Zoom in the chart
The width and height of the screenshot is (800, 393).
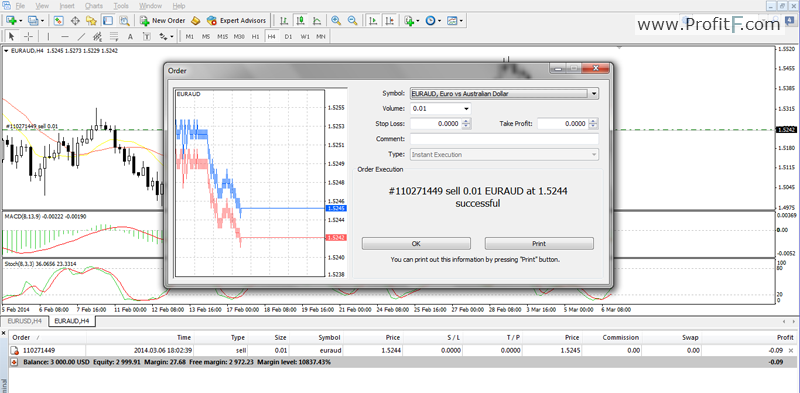pyautogui.click(x=336, y=21)
